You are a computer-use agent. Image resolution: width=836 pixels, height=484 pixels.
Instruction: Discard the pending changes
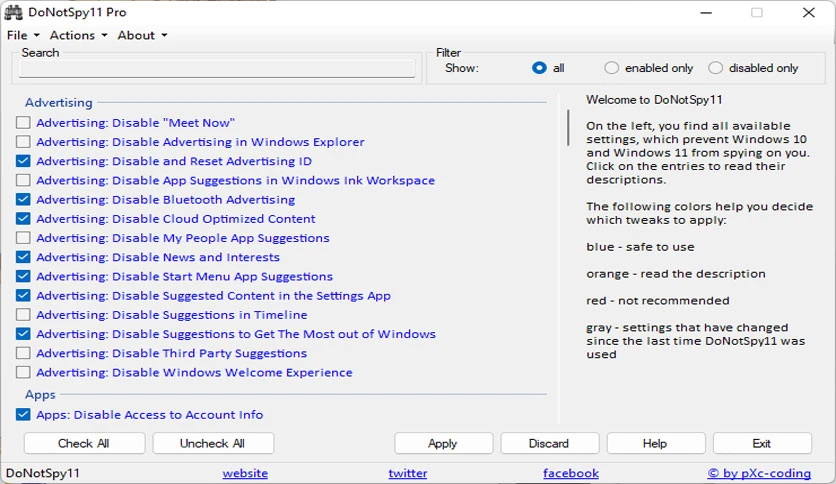(550, 443)
